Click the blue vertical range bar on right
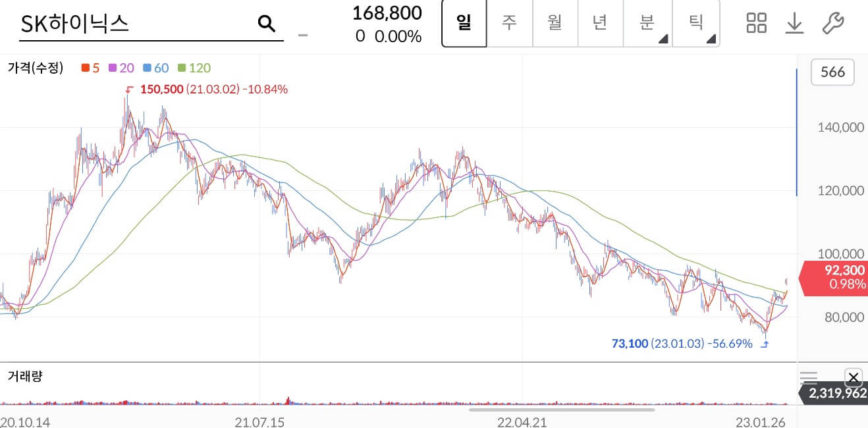 click(x=797, y=132)
